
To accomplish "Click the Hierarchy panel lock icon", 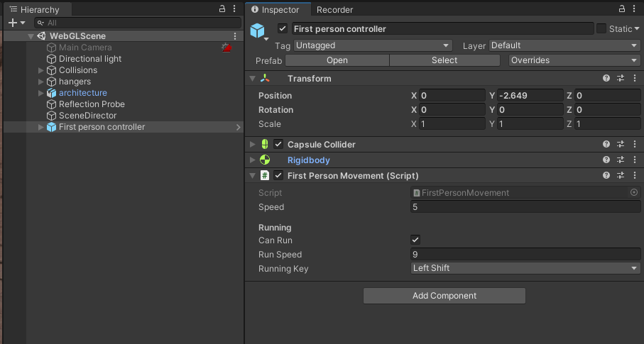I will 222,9.
